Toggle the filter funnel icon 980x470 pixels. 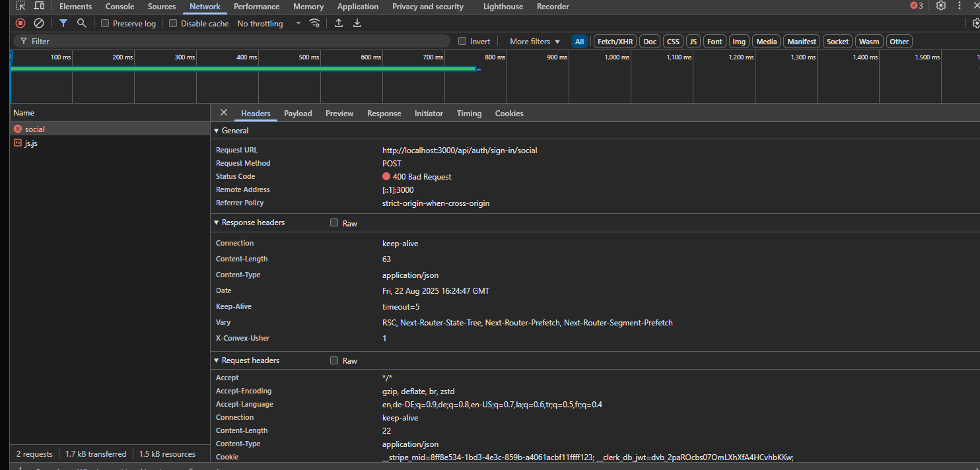pos(63,23)
